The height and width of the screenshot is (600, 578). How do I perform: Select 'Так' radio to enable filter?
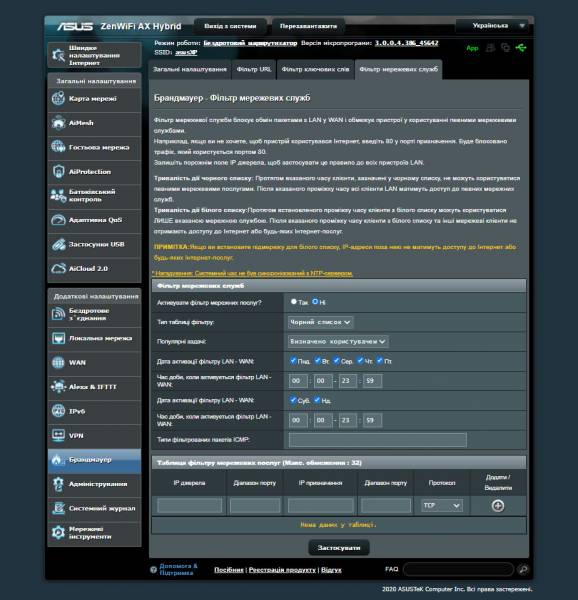(293, 302)
